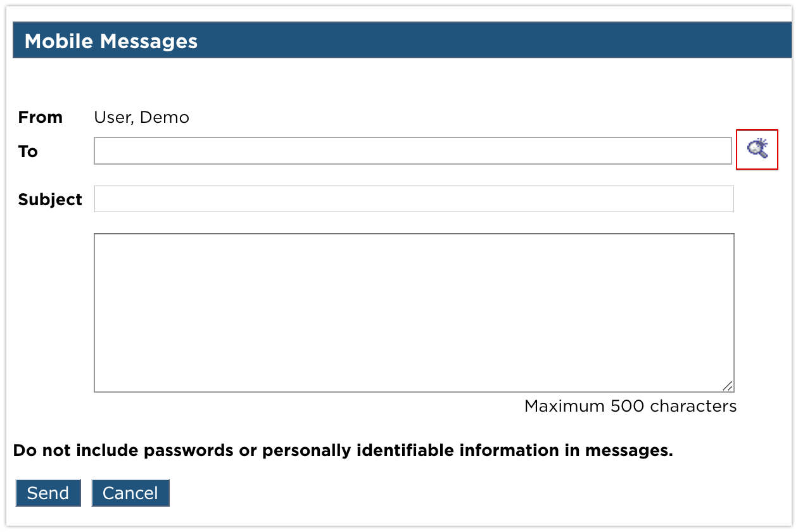The image size is (798, 532).
Task: Click the word Demo in sender name
Action: 165,117
